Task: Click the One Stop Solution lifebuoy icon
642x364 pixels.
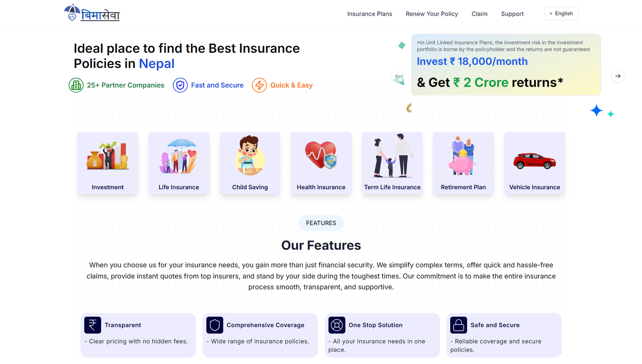Action: pyautogui.click(x=337, y=325)
